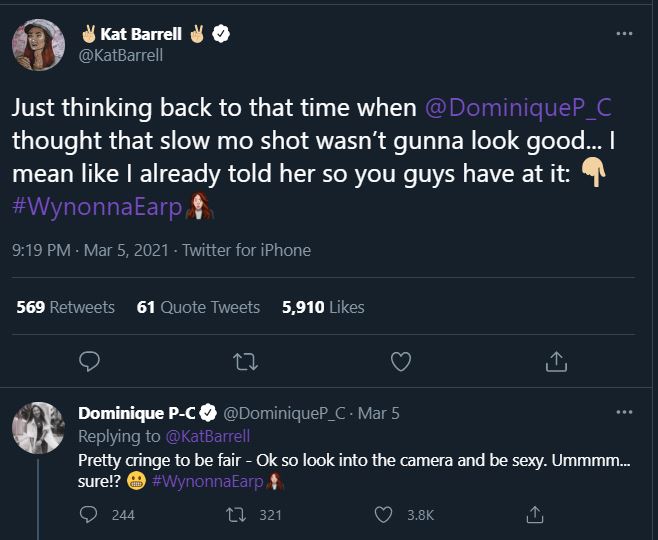This screenshot has width=658, height=540.
Task: Reply to Kat Barrell's main tweet
Action: 88,360
